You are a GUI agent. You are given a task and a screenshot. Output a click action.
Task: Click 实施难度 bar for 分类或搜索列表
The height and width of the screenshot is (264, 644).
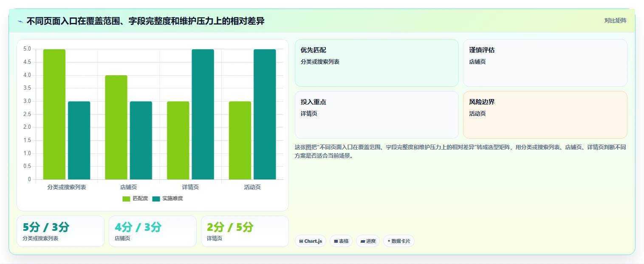(x=79, y=140)
